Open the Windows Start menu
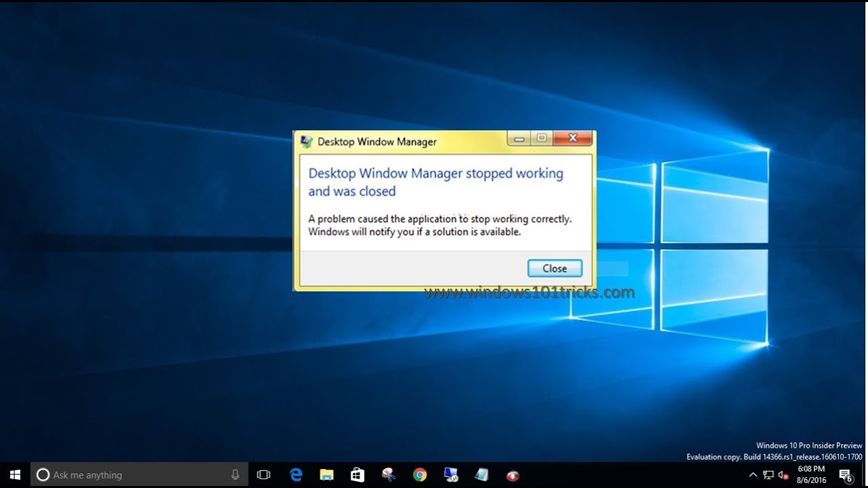This screenshot has width=868, height=488. coord(15,475)
